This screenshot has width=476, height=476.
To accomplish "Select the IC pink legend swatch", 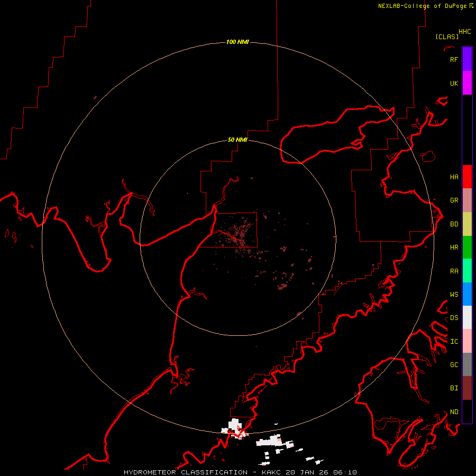I will click(x=467, y=341).
